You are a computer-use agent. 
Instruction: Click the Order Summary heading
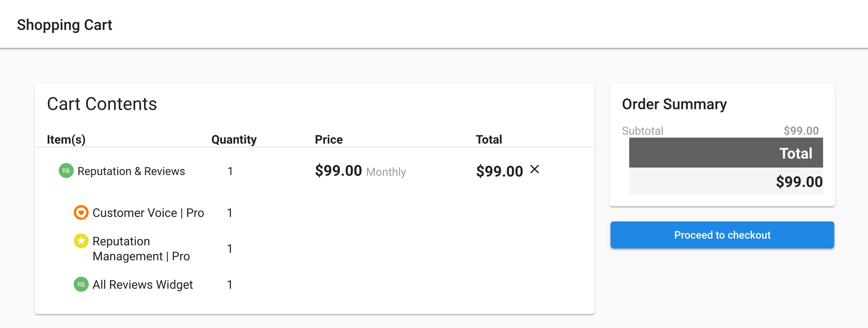pos(674,104)
